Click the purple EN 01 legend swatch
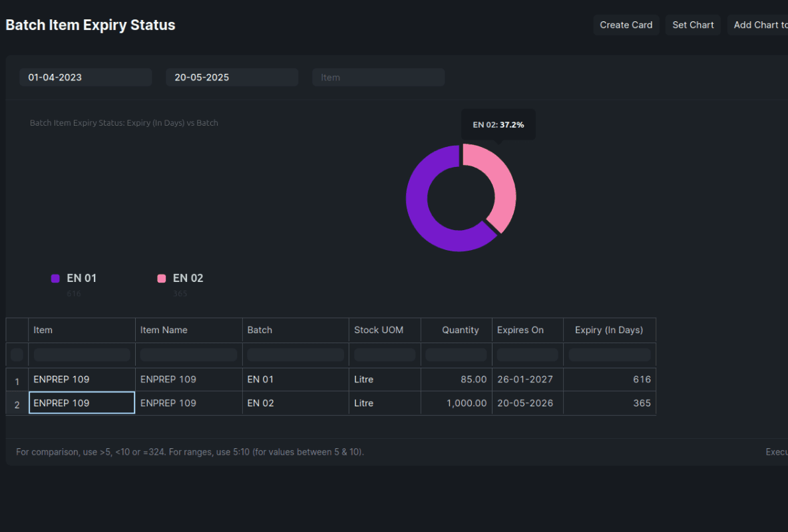788x532 pixels. (x=55, y=278)
